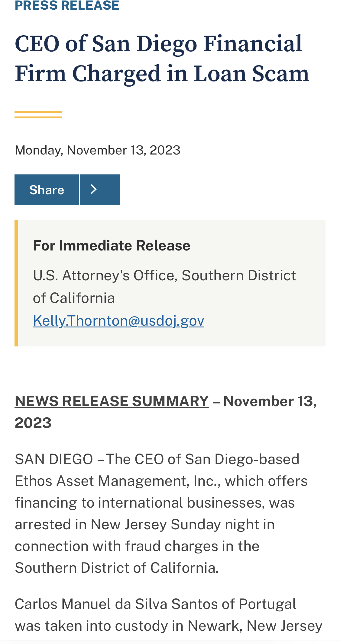Click the underlined NEWS RELEASE SUMMARY text

112,401
